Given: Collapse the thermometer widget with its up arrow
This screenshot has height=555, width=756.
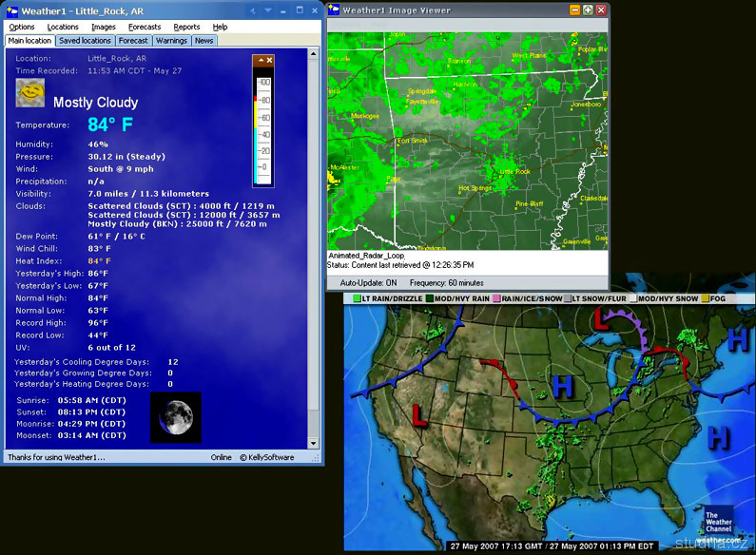Looking at the screenshot, I should click(x=260, y=61).
